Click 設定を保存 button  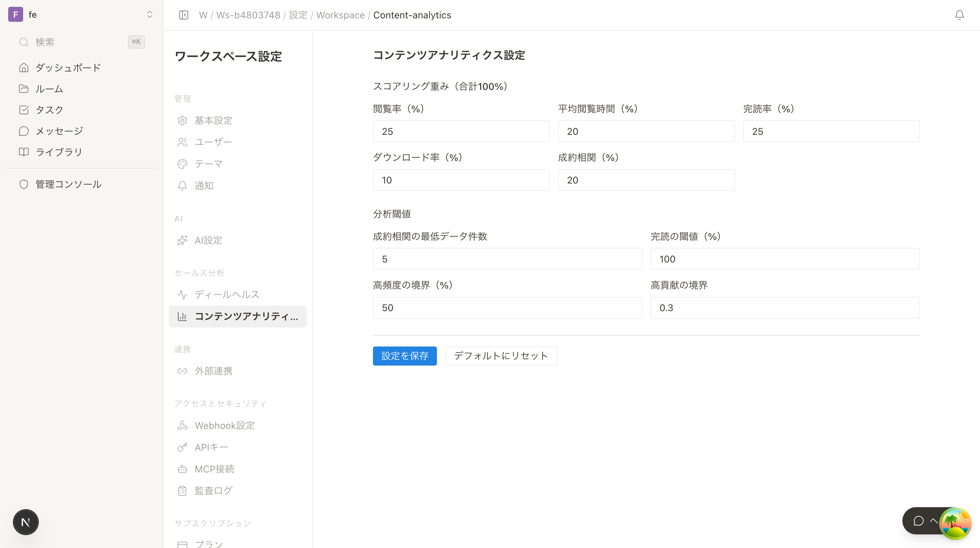404,356
